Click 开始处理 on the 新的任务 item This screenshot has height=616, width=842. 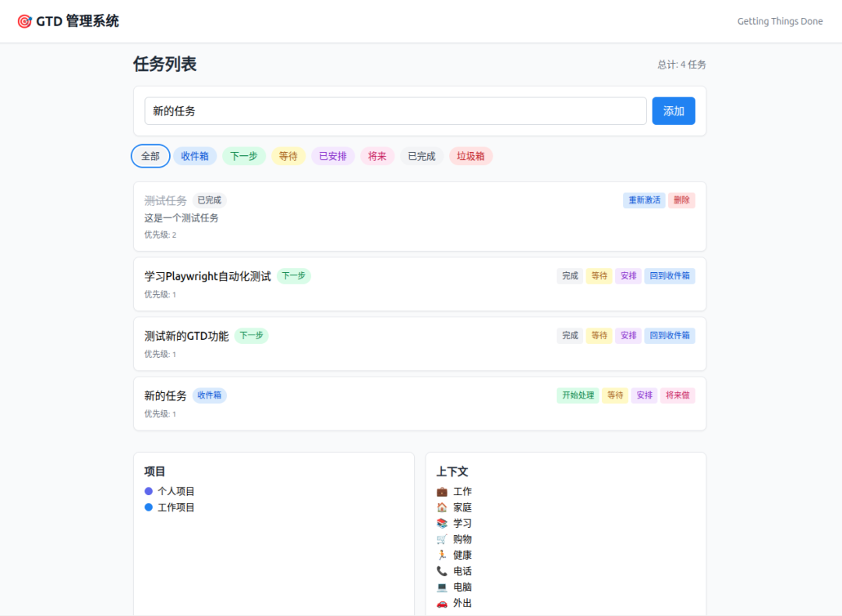pyautogui.click(x=577, y=395)
